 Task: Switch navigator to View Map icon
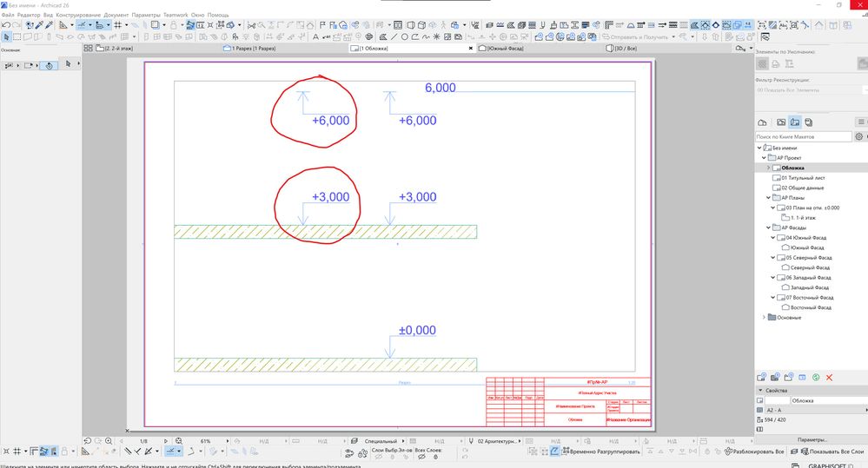click(x=781, y=122)
